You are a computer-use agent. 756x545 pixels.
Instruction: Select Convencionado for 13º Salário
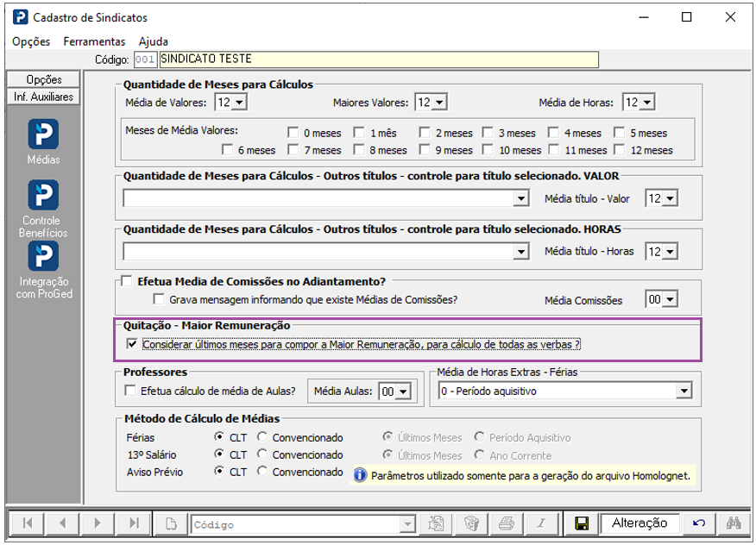261,454
